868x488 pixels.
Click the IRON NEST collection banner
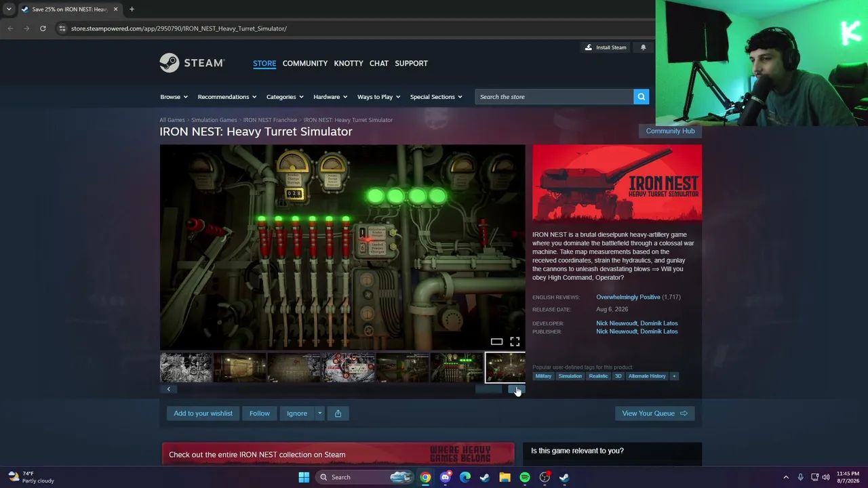tap(338, 455)
